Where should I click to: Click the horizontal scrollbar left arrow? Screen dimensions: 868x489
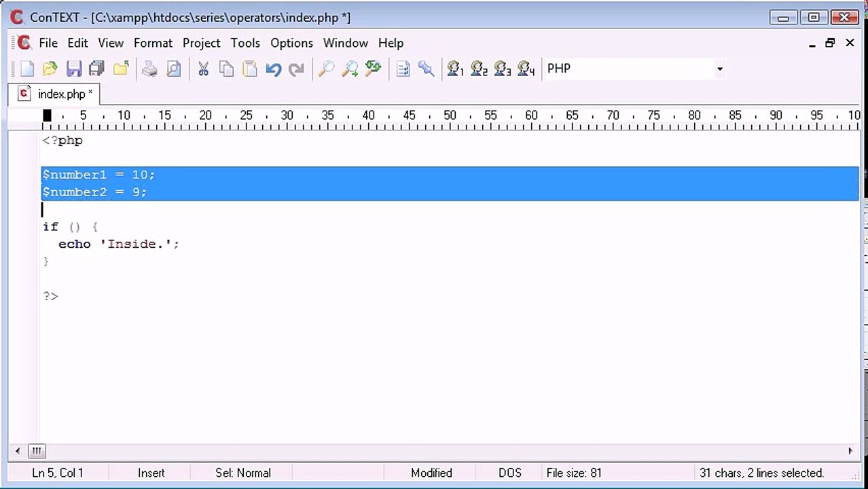coord(18,451)
